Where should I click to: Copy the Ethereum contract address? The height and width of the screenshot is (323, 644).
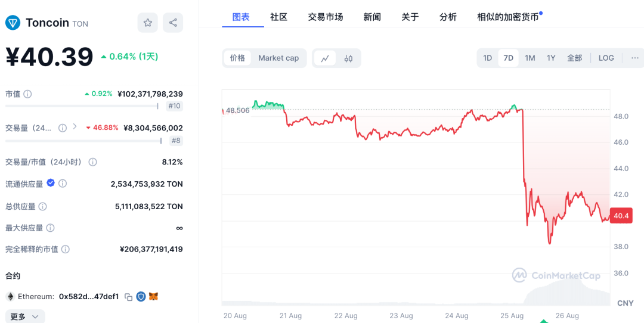tap(128, 297)
